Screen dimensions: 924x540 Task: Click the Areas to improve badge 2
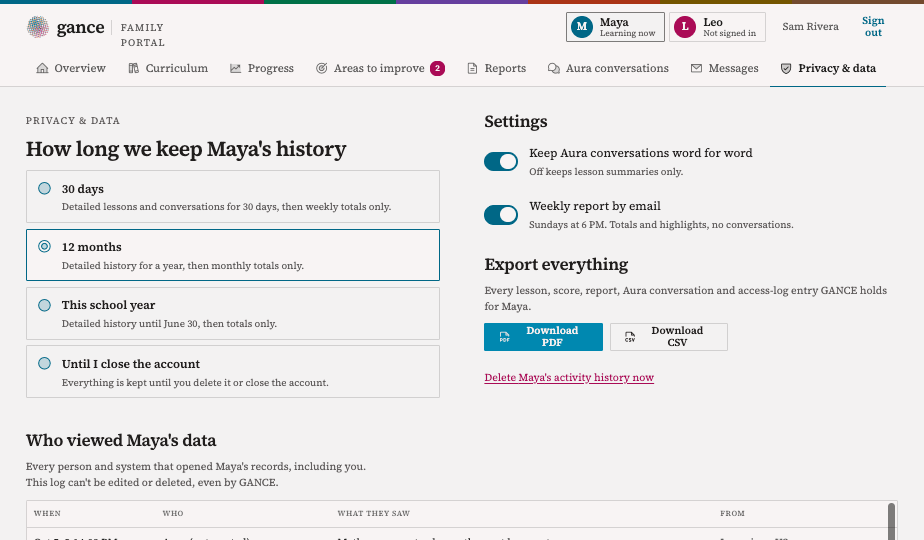tap(437, 68)
